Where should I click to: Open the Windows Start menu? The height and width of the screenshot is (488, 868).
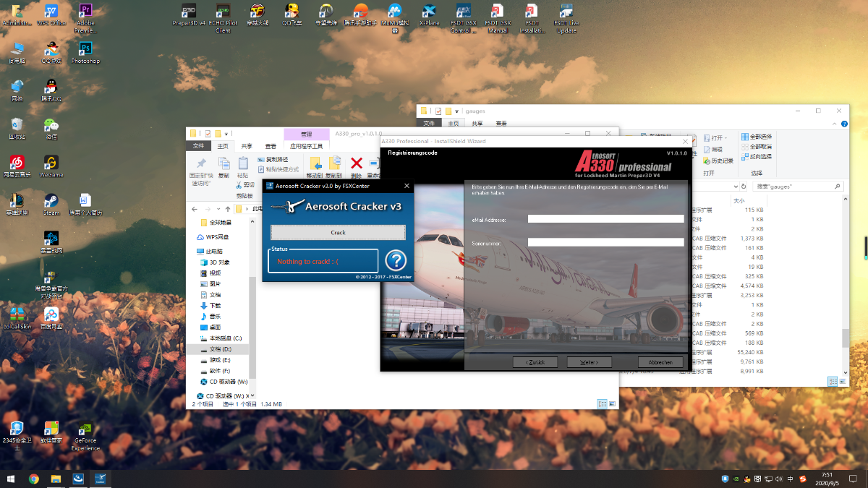[12, 479]
